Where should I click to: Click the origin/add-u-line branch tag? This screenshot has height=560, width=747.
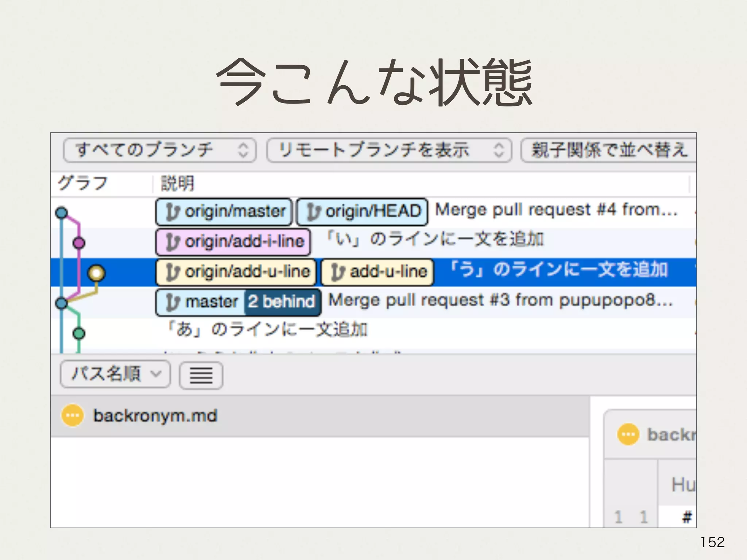point(236,272)
